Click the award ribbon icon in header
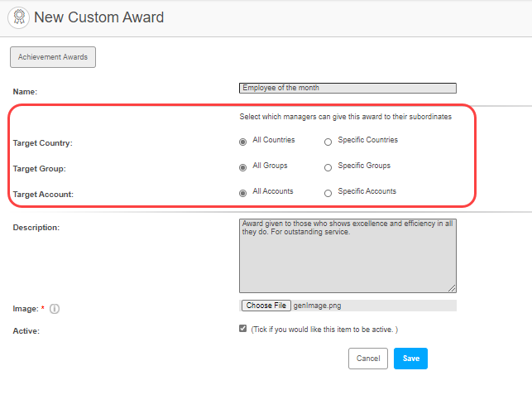The image size is (532, 419). point(18,17)
